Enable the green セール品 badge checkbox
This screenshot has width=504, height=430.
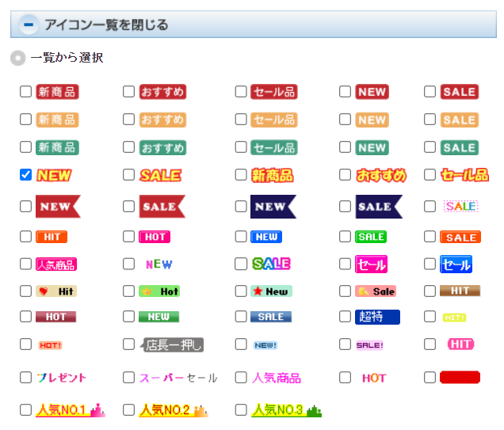coord(241,147)
